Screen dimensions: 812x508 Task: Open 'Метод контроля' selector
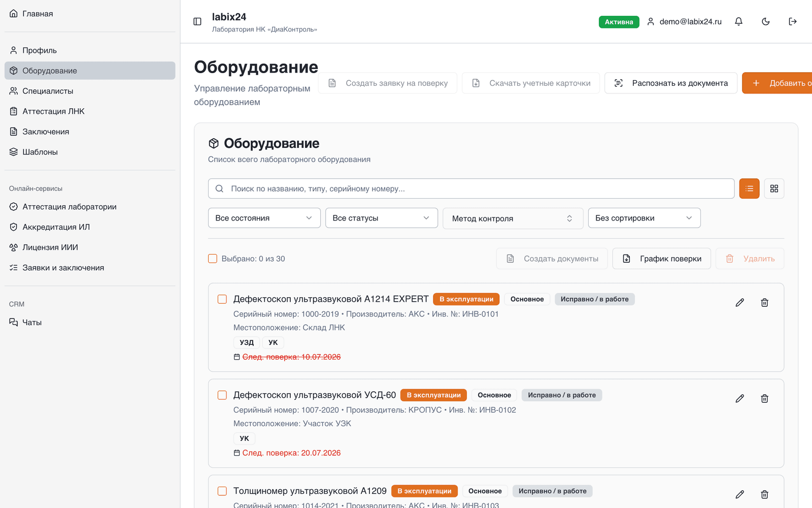(x=513, y=218)
